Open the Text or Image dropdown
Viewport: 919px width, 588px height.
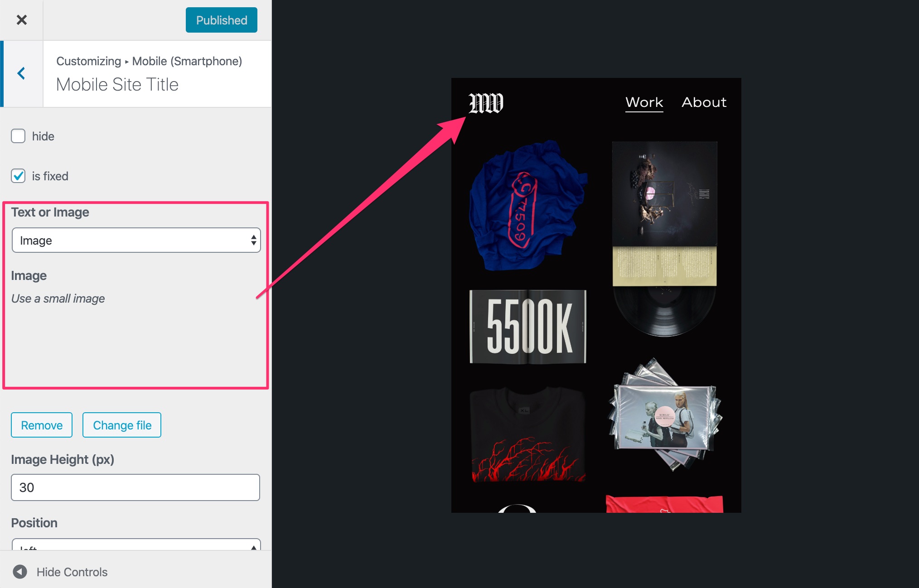click(136, 240)
